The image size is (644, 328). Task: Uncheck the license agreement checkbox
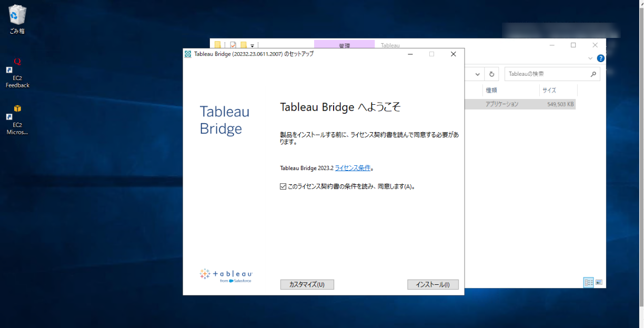(x=283, y=186)
